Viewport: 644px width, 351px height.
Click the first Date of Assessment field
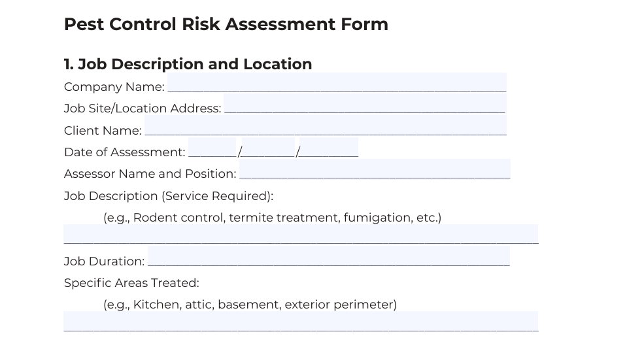(x=212, y=147)
